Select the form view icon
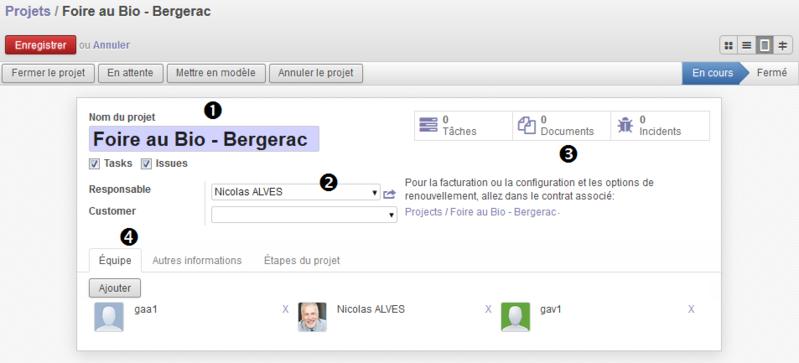This screenshot has width=799, height=363. pyautogui.click(x=764, y=46)
